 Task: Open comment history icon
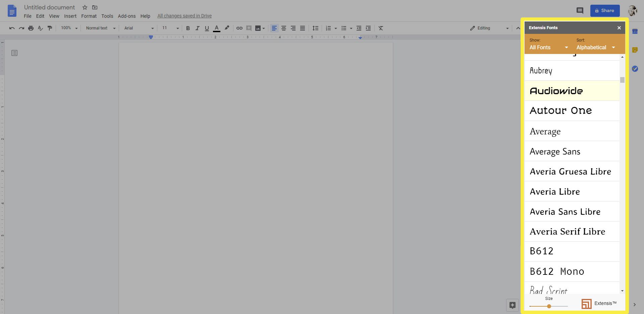pyautogui.click(x=580, y=11)
